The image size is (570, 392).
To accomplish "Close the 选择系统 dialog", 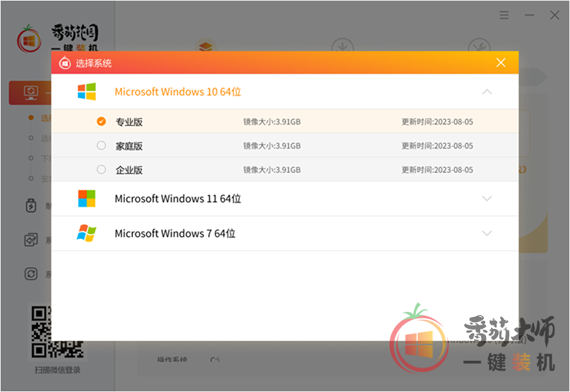I will pos(502,63).
